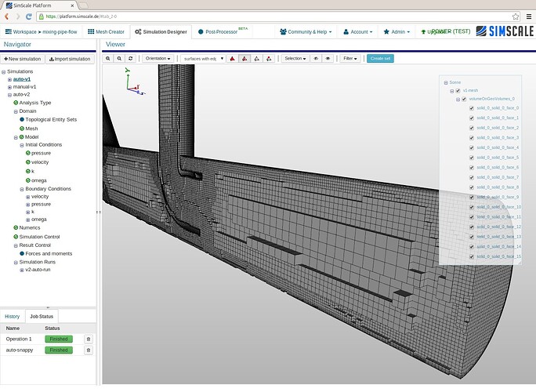The height and width of the screenshot is (392, 536).
Task: Uncheck solid_0_solid_0_face_8
Action: coord(472,187)
